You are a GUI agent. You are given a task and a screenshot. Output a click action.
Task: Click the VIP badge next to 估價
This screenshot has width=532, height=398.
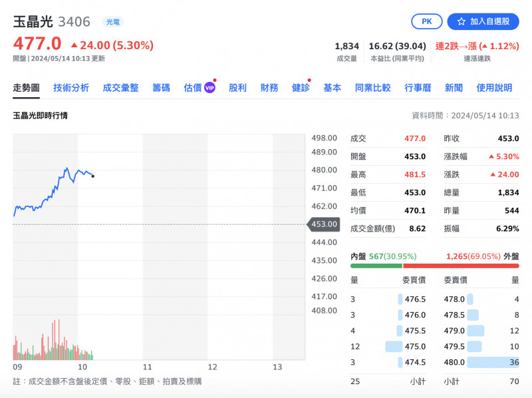(x=209, y=88)
